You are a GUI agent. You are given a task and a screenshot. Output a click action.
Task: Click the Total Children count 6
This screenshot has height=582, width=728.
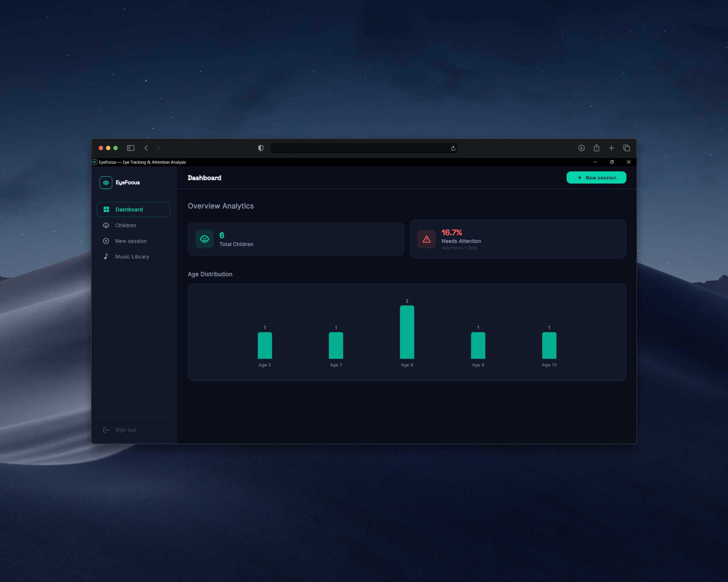(222, 235)
